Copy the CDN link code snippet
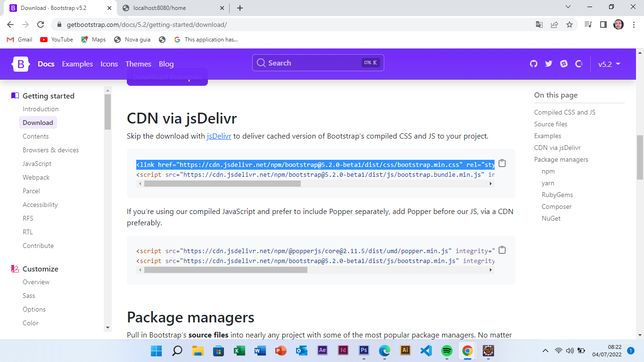This screenshot has width=644, height=362. click(x=502, y=163)
